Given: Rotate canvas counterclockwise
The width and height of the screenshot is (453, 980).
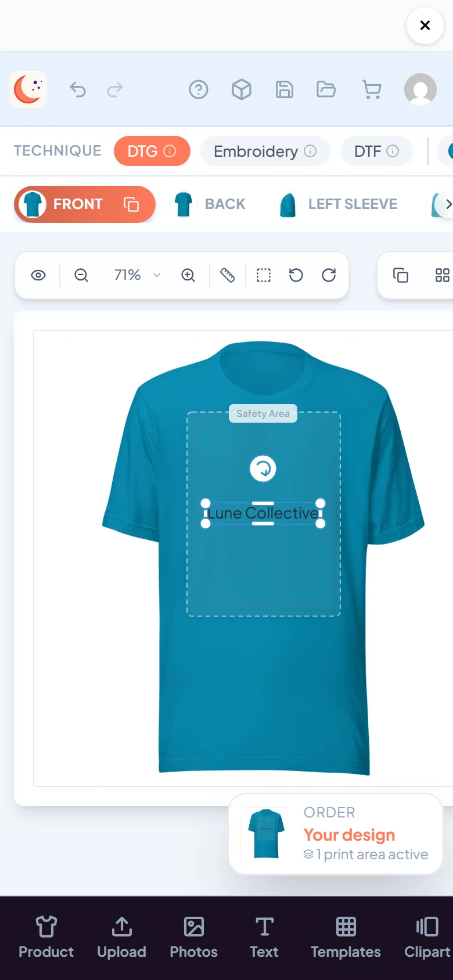Looking at the screenshot, I should 296,275.
